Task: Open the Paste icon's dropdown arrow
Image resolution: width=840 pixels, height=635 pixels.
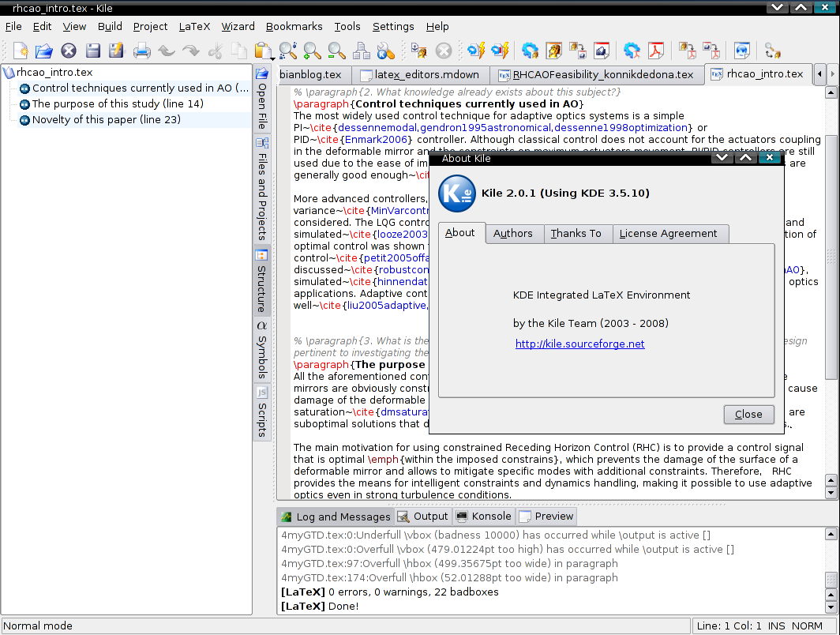Action: click(272, 58)
